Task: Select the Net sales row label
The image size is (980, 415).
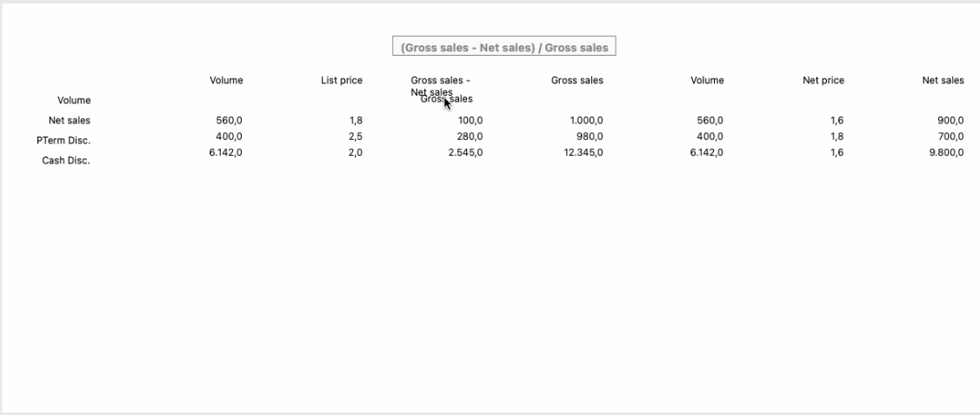Action: click(x=70, y=121)
